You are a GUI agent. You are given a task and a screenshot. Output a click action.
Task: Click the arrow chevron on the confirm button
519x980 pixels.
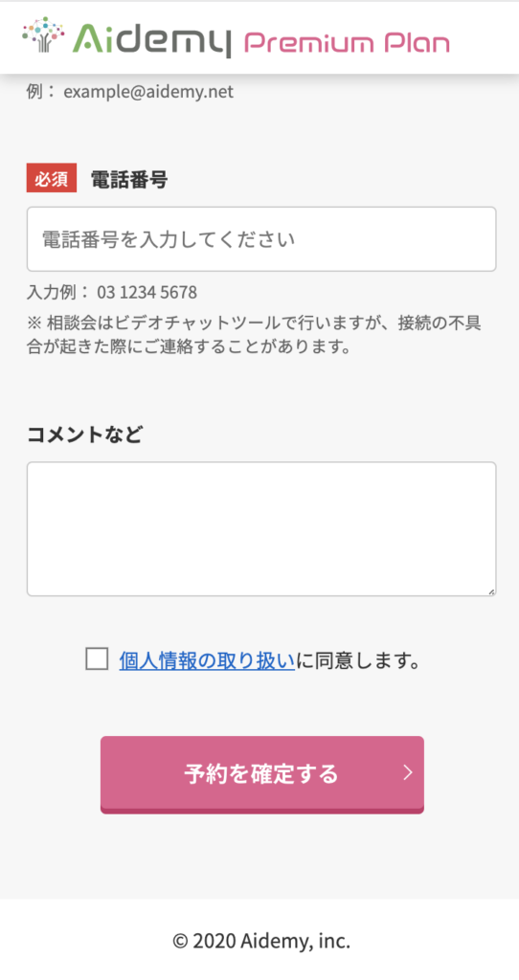click(408, 772)
